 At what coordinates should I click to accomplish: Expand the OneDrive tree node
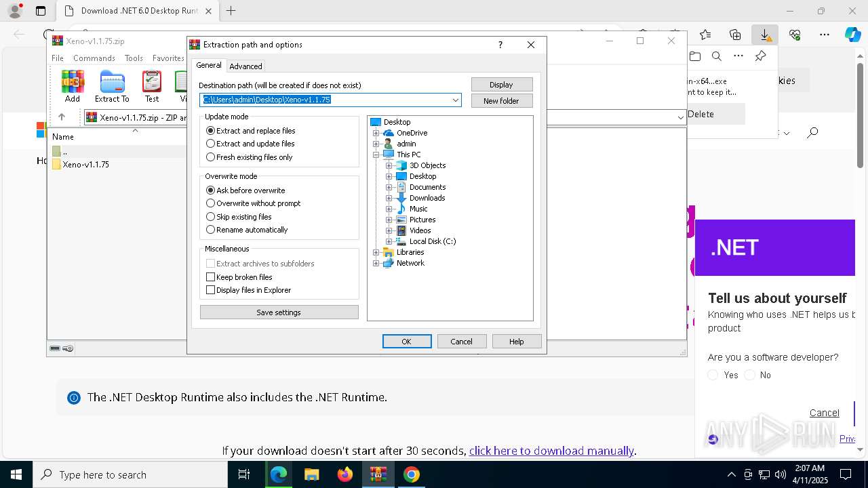[x=376, y=133]
